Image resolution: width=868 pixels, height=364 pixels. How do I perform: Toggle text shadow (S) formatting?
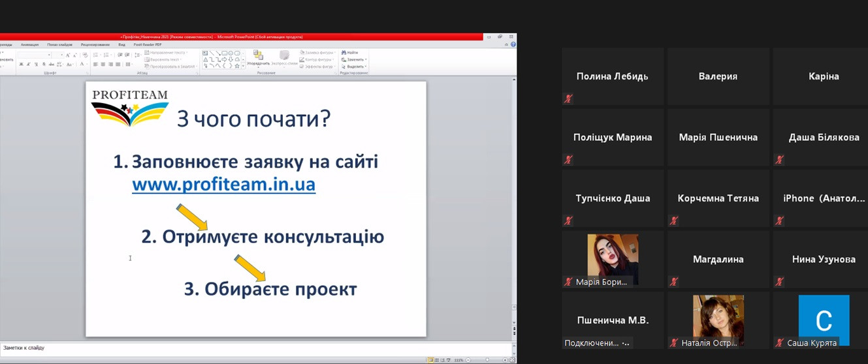tap(44, 64)
